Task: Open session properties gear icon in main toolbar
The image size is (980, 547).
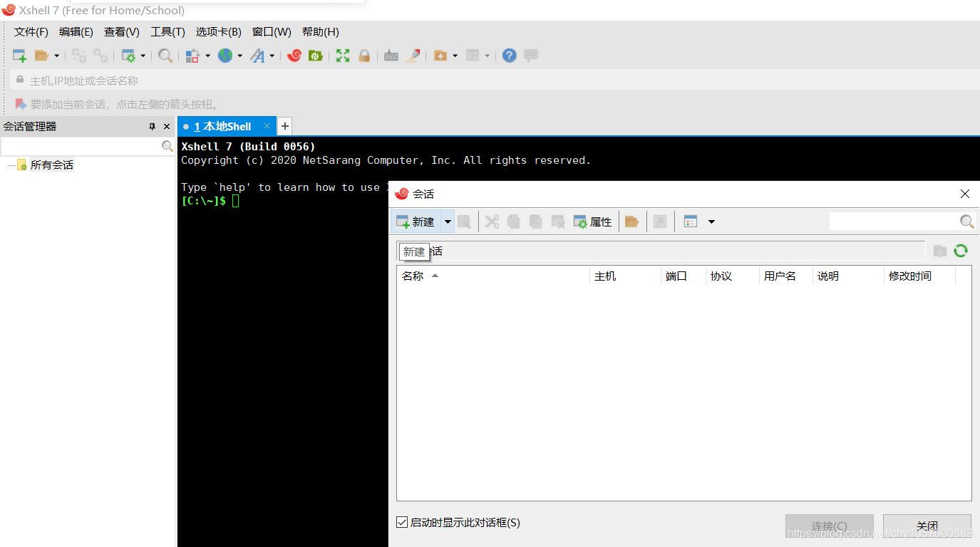Action: point(128,56)
